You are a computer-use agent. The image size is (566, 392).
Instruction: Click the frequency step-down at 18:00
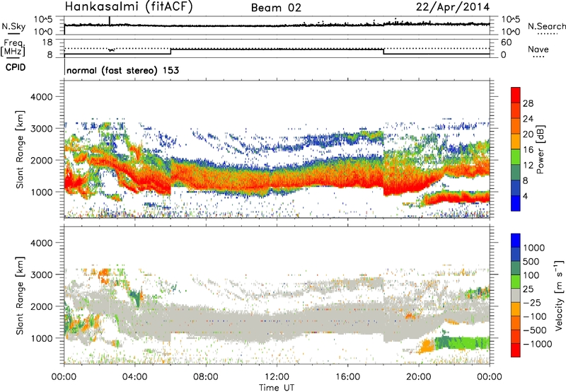[383, 52]
